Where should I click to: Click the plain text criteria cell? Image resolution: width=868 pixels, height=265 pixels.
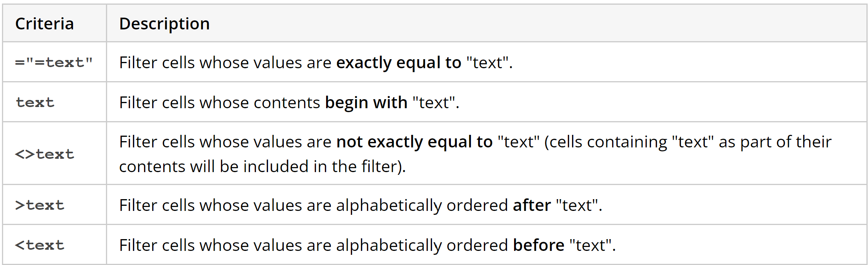click(x=35, y=103)
